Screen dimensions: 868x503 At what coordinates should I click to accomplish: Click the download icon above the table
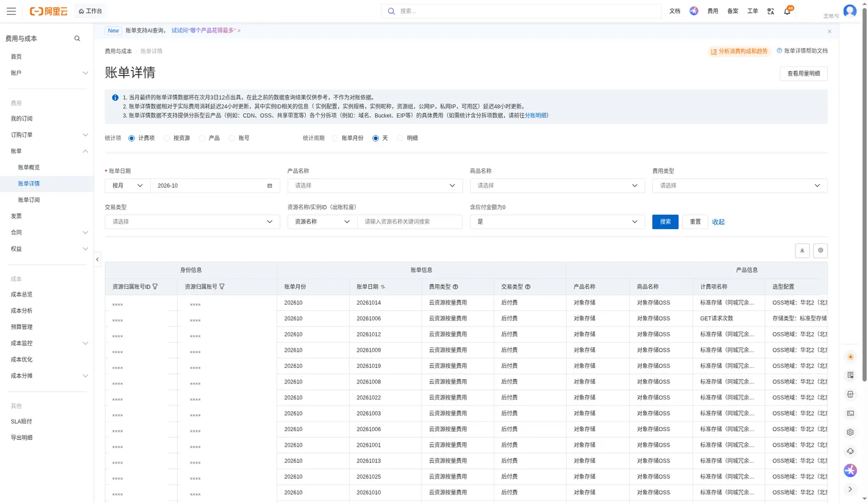[x=802, y=250]
